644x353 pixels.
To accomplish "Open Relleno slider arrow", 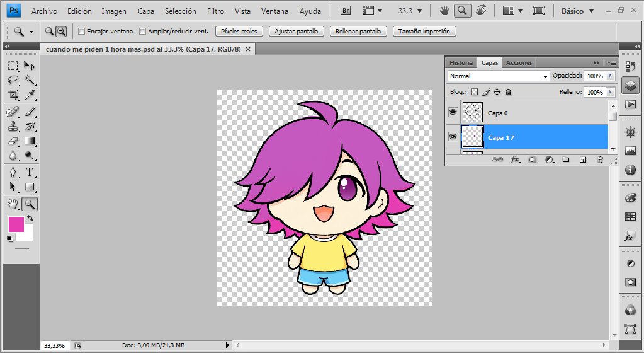I will point(611,92).
